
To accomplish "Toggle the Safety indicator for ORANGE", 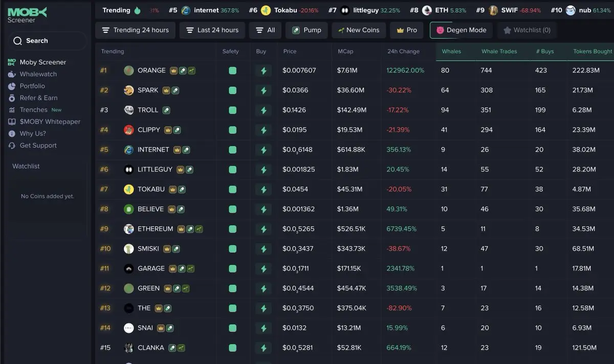I will [233, 71].
